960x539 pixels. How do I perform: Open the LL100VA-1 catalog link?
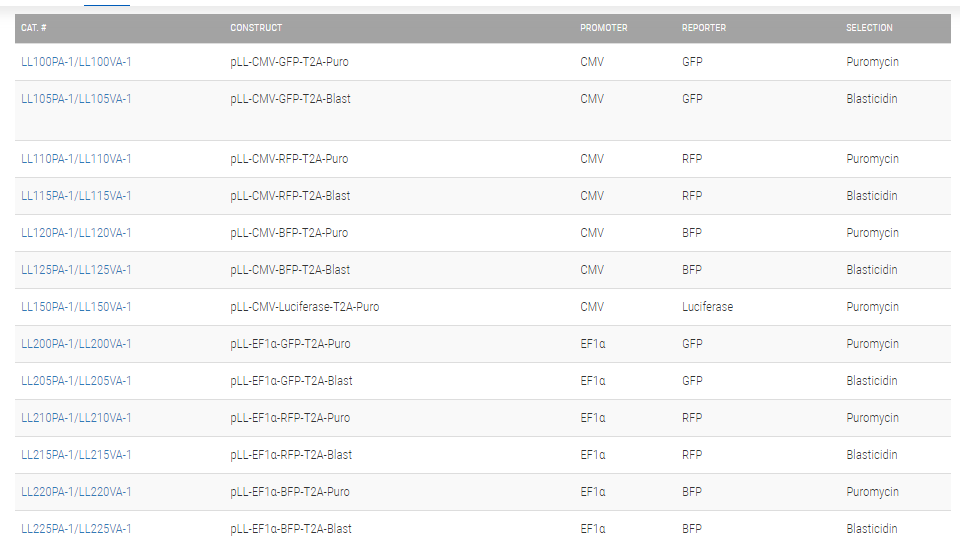click(105, 62)
